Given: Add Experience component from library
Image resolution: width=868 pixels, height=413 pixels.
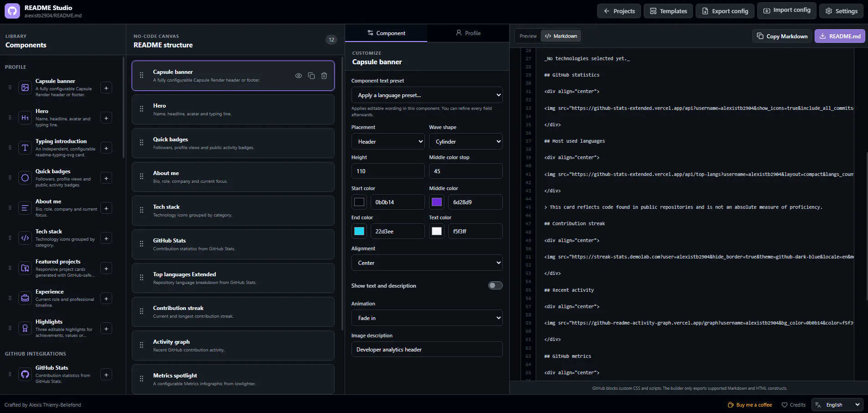Looking at the screenshot, I should tap(106, 299).
